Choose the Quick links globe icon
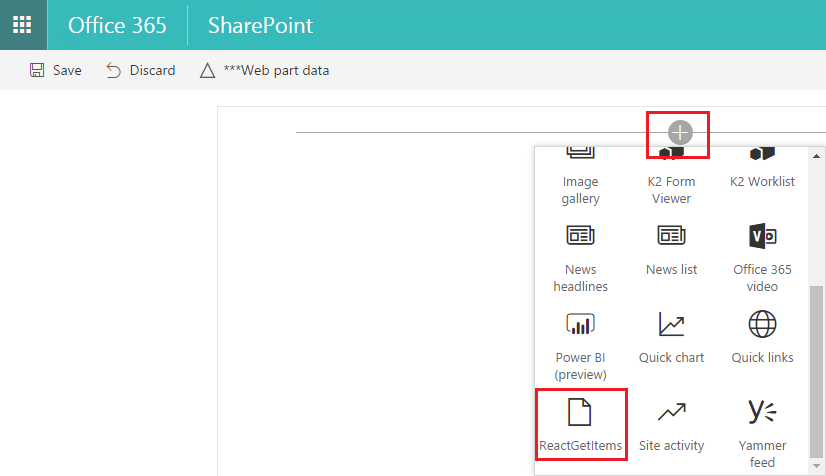 (x=762, y=324)
